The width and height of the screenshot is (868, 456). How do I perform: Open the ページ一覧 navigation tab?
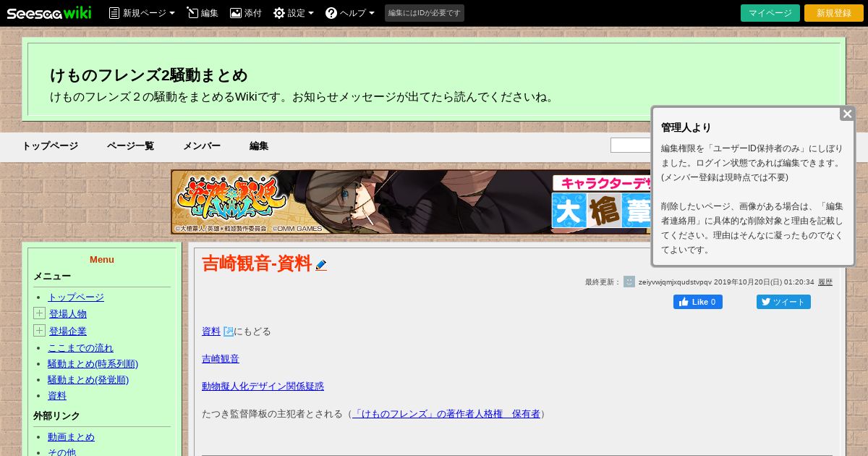pos(130,146)
